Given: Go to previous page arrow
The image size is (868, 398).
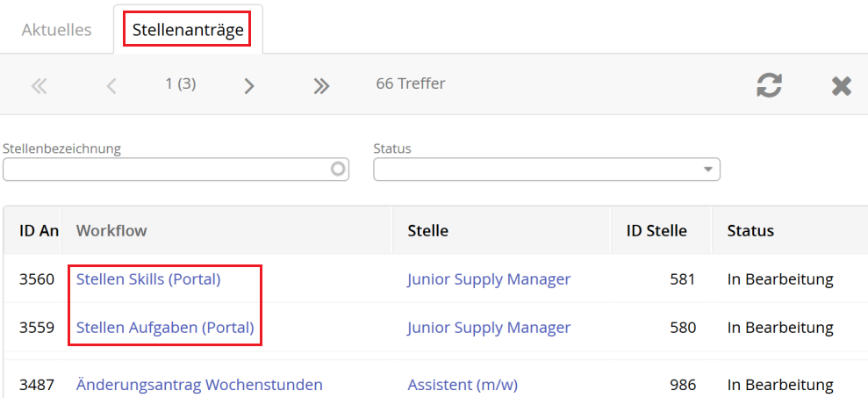Looking at the screenshot, I should [x=111, y=85].
